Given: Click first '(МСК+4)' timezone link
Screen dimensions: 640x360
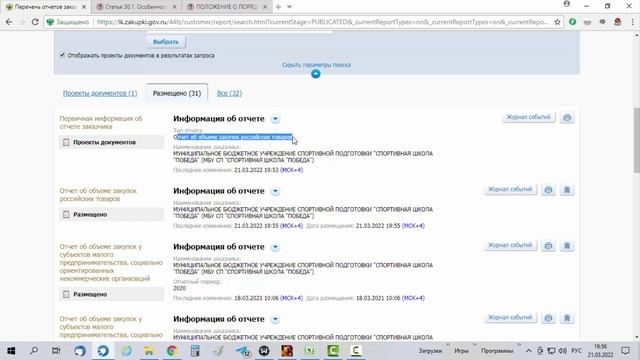Looking at the screenshot, I should pos(291,170).
